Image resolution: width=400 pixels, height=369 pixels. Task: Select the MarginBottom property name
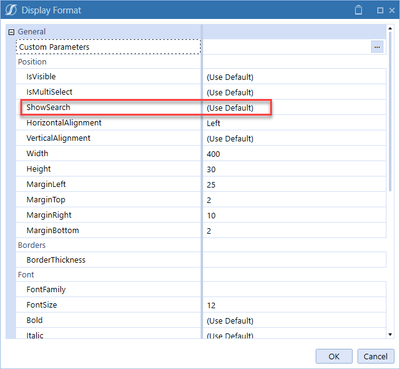53,230
